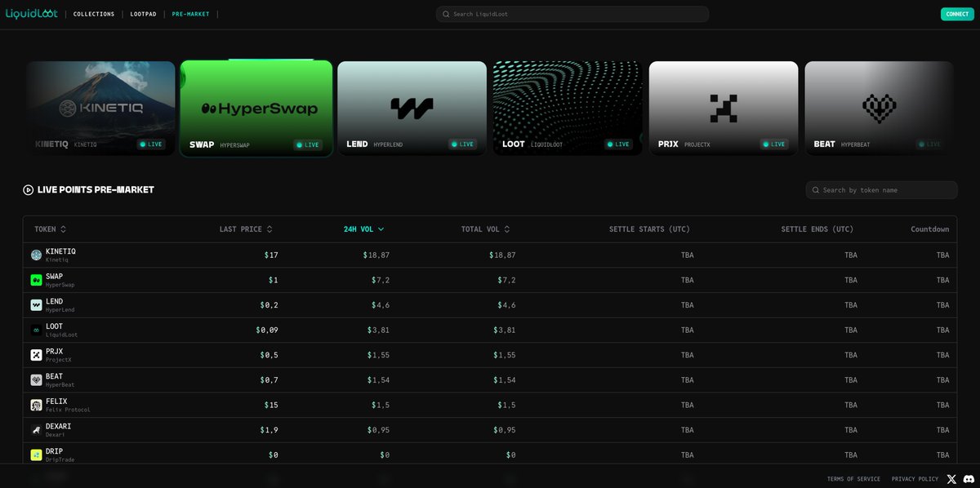Focus the Search by token name field
Screen dimensions: 980x488
tap(881, 190)
